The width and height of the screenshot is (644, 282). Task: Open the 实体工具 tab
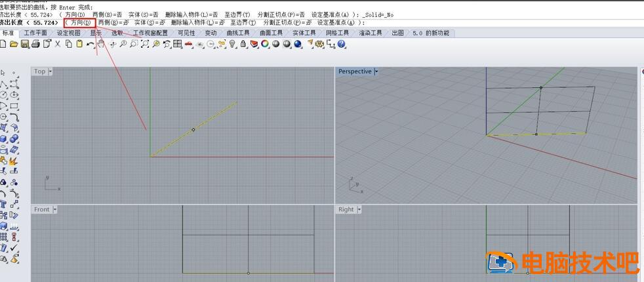click(304, 33)
